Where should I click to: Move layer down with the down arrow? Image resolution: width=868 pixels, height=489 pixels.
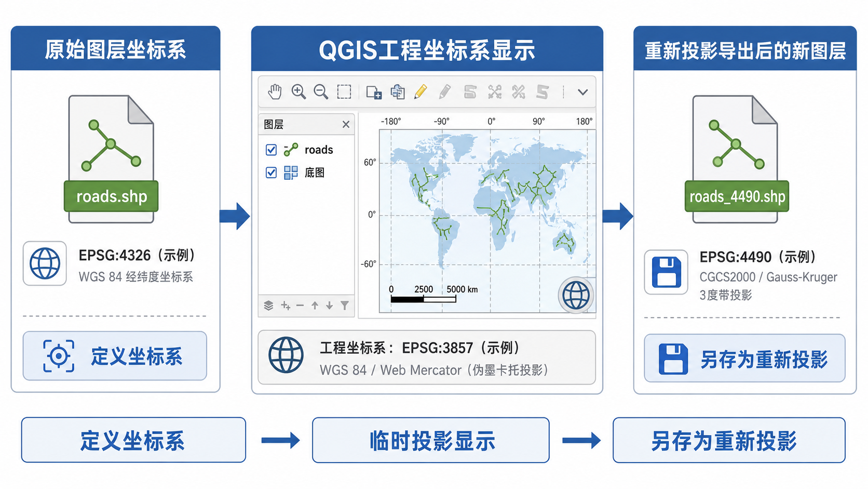(329, 306)
